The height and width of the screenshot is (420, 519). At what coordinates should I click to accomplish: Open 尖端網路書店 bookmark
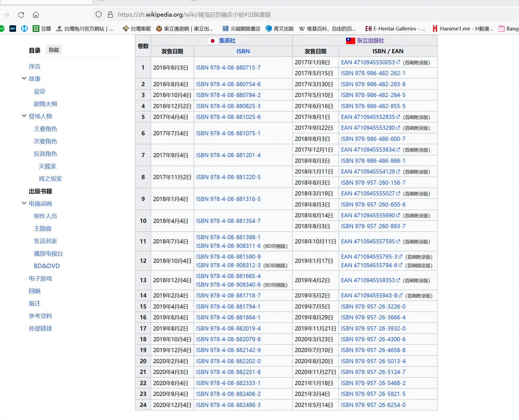coord(241,28)
